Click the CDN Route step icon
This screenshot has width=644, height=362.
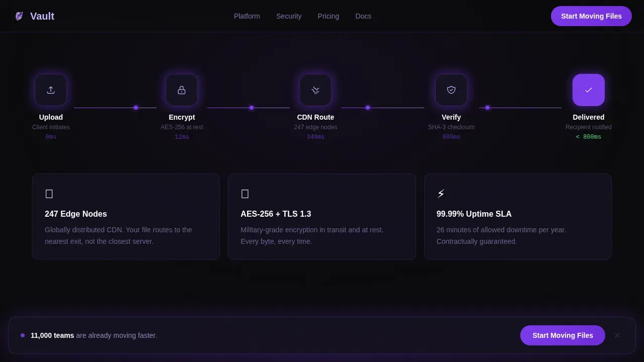point(315,90)
